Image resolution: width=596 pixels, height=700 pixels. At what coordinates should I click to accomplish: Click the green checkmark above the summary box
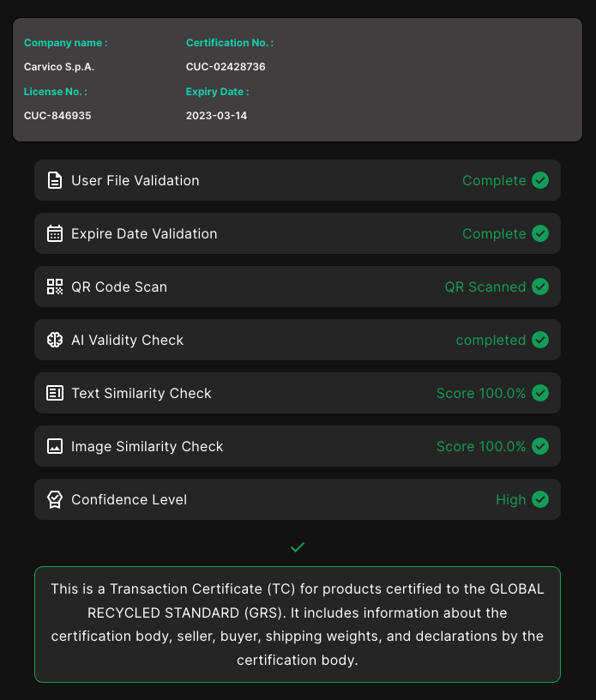(x=298, y=547)
